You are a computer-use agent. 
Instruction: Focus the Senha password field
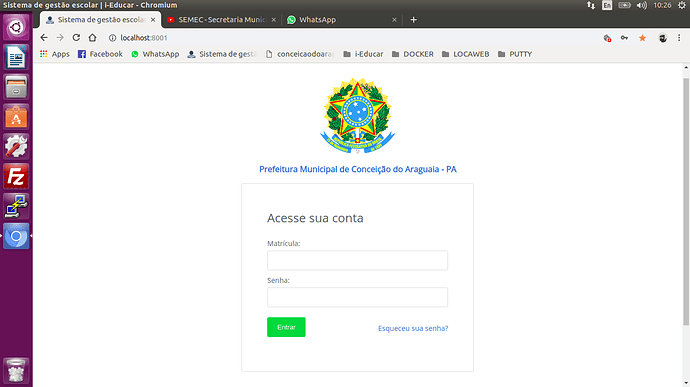click(357, 297)
